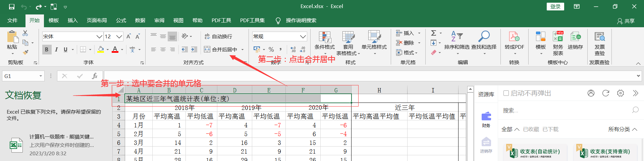Set bottom vertical alignment
Image resolution: width=644 pixels, height=161 pixels.
coord(172,36)
